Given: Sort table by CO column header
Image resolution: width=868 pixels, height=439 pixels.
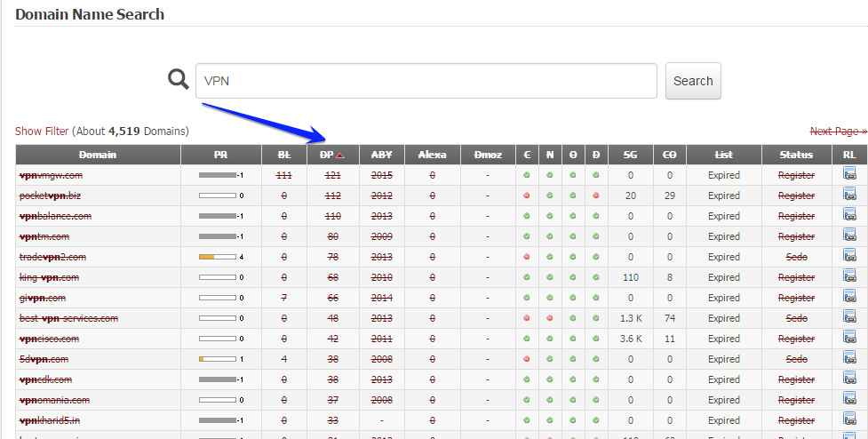Looking at the screenshot, I should pos(669,155).
